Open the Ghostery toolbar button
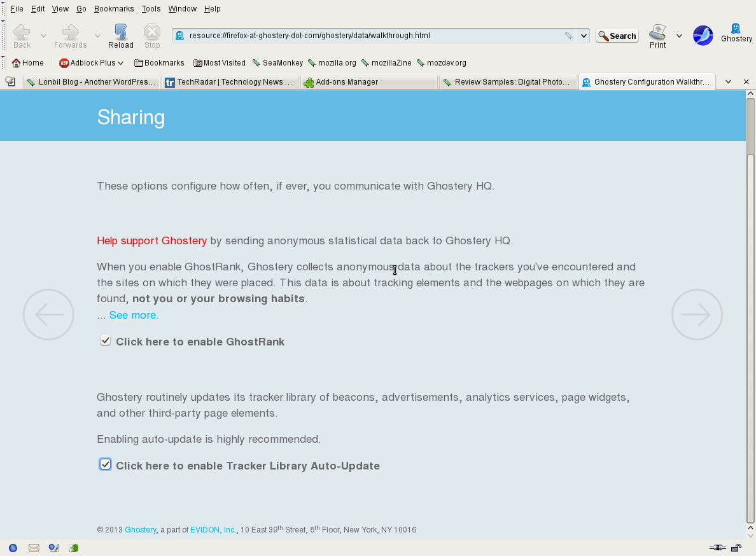This screenshot has height=556, width=756. pos(736,33)
